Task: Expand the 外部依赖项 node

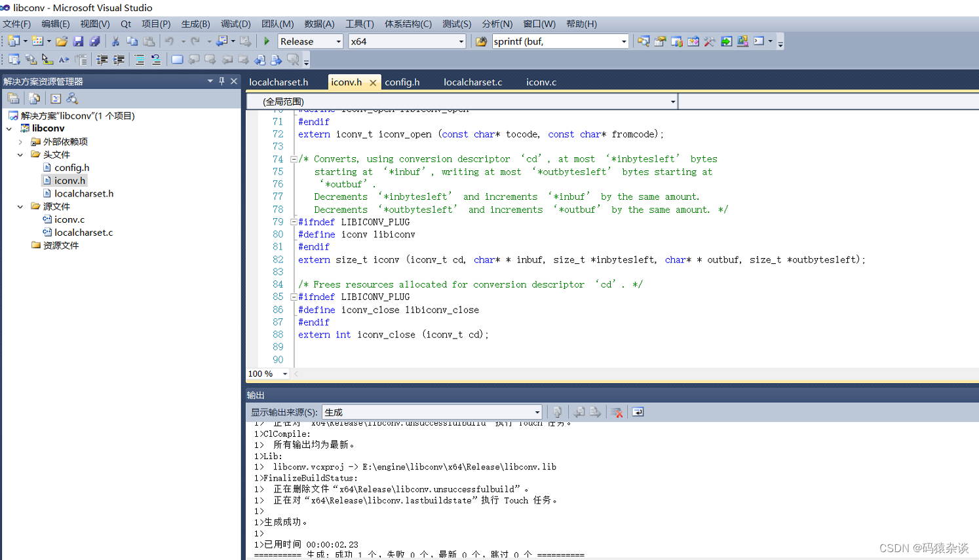Action: tap(20, 141)
